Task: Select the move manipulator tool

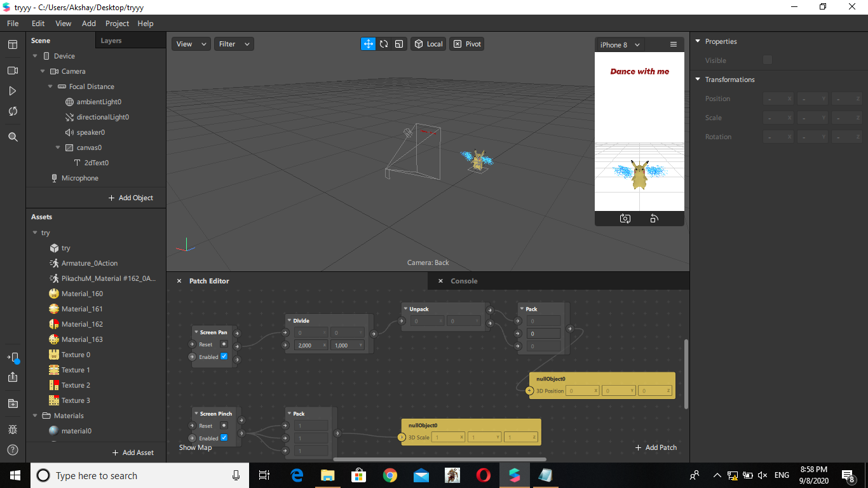Action: point(368,44)
